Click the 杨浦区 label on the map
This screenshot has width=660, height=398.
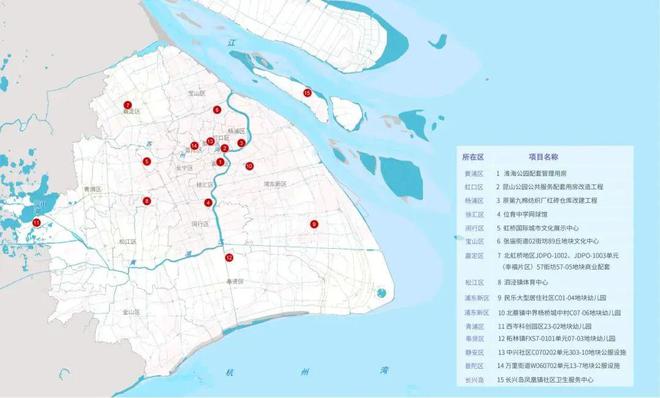236,131
